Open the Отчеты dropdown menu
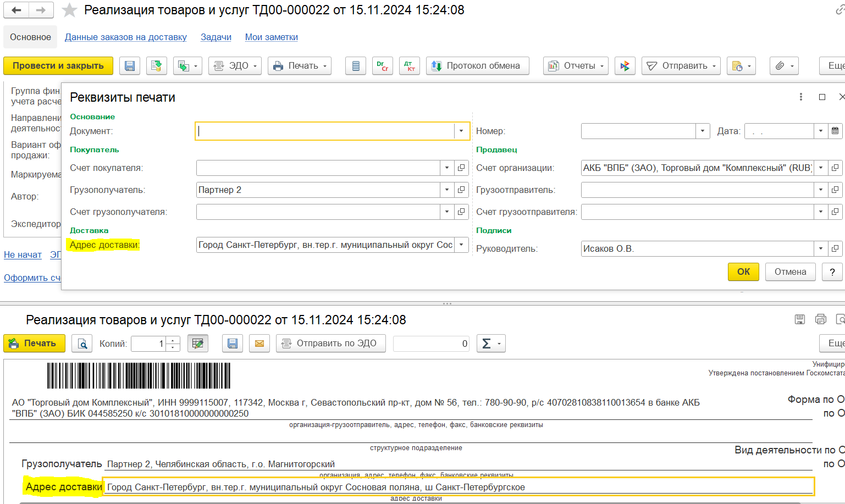Viewport: 845px width, 504px height. (576, 66)
